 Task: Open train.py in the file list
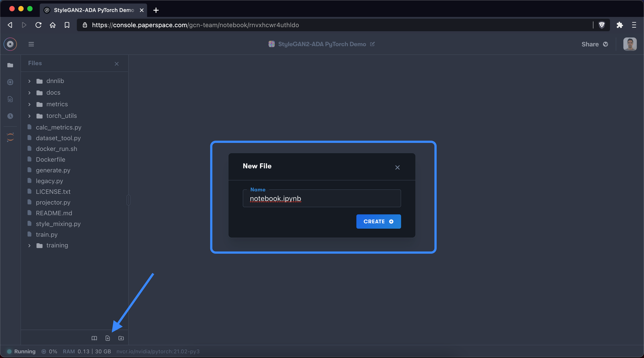47,234
